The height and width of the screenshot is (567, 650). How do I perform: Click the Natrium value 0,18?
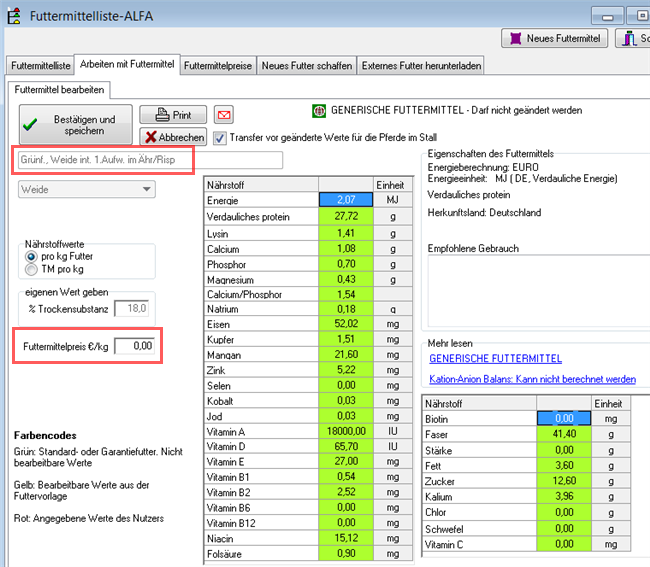coord(346,309)
